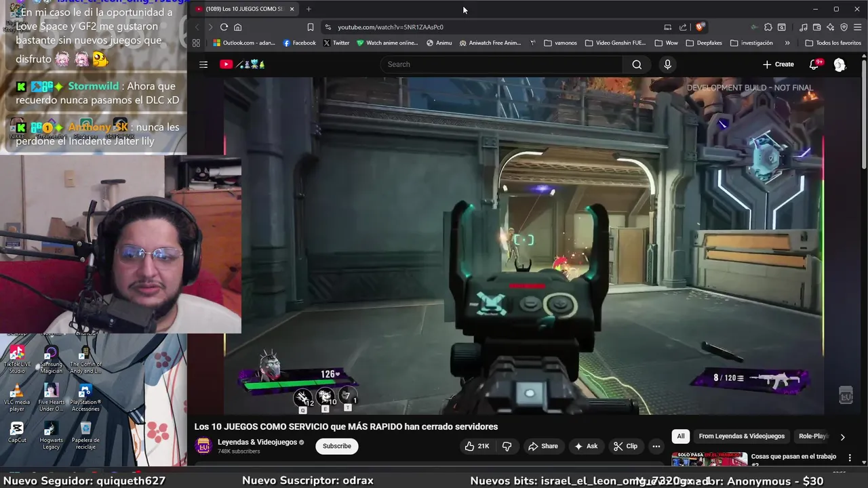
Task: Open the Create menu on YouTube
Action: pos(778,64)
